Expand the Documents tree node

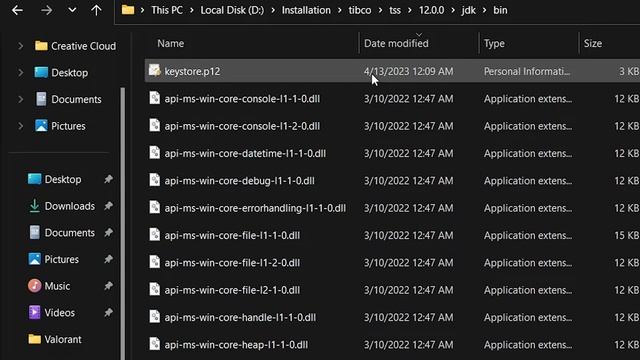coord(20,99)
